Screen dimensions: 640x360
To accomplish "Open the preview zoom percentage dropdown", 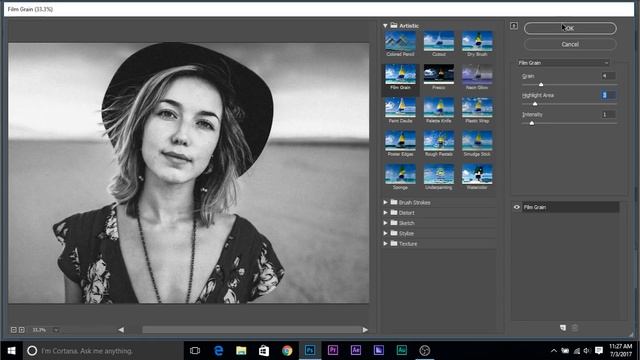I will coord(56,330).
